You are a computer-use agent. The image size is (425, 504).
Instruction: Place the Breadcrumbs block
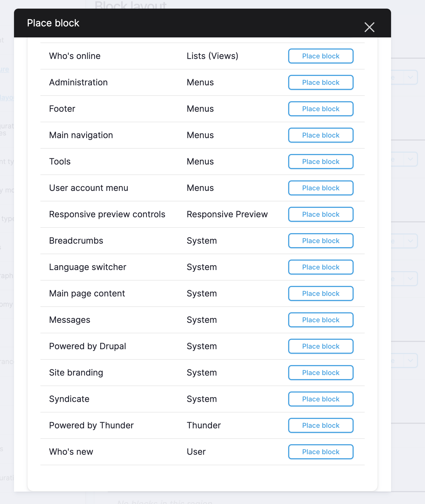coord(321,241)
